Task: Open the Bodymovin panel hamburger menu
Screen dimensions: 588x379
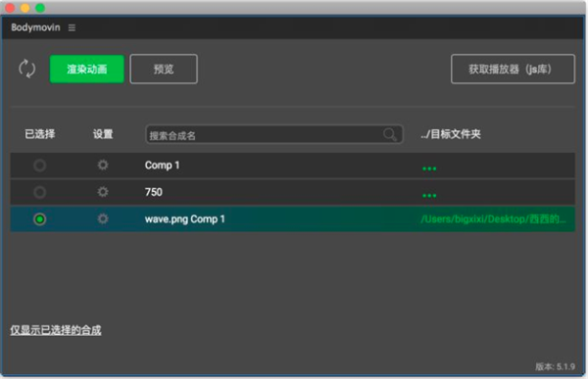Action: tap(72, 27)
